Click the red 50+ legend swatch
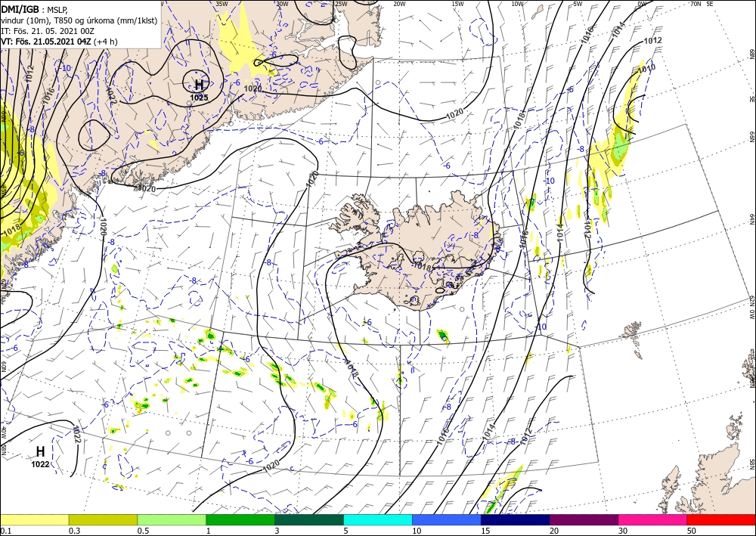The image size is (756, 536). coord(722,519)
